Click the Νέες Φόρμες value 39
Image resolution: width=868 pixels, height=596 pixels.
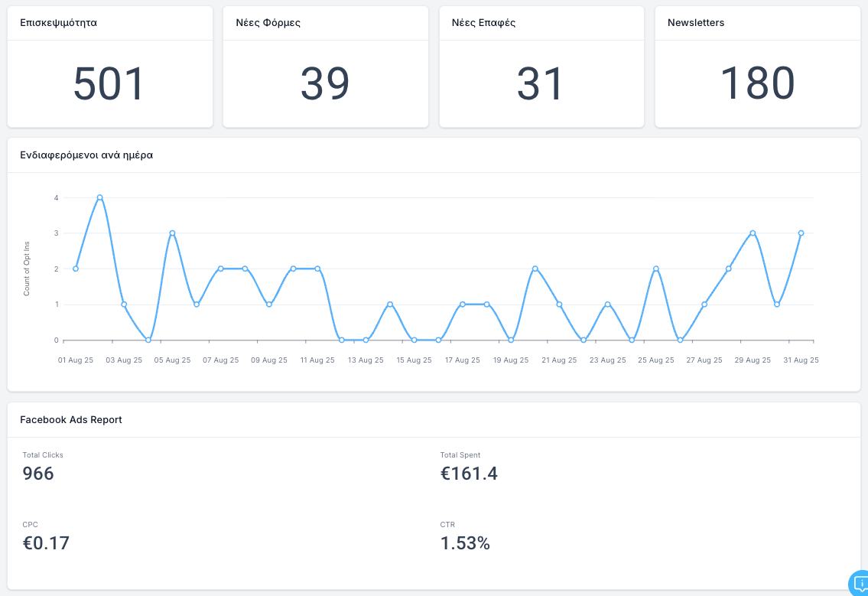point(325,83)
